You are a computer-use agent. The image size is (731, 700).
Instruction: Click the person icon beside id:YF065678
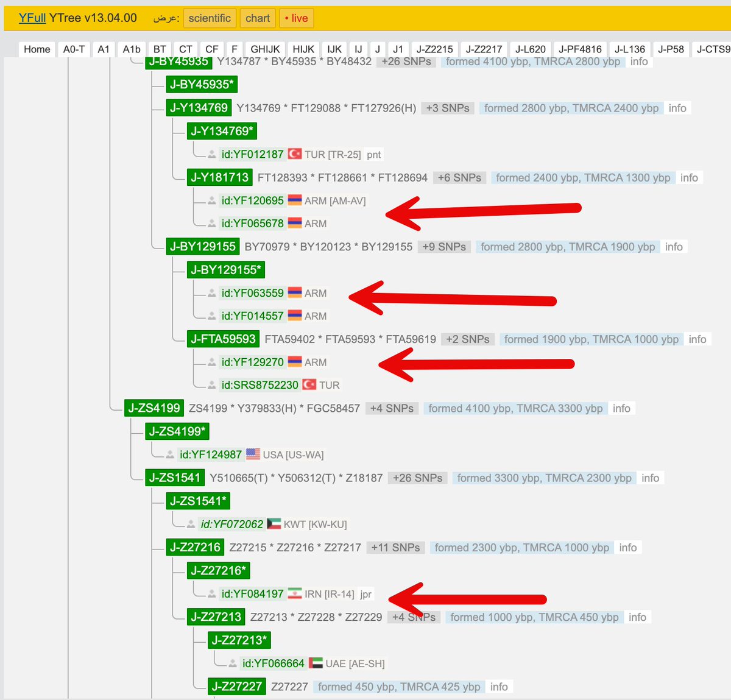click(x=211, y=224)
